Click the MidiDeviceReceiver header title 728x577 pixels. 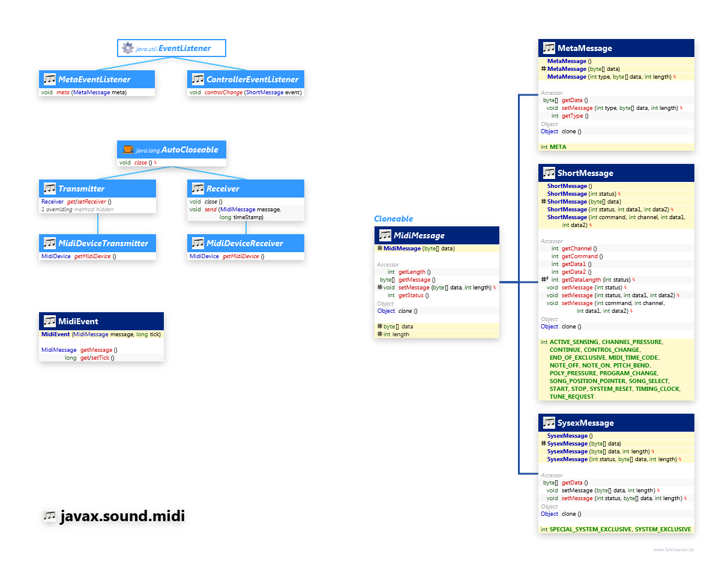point(245,243)
